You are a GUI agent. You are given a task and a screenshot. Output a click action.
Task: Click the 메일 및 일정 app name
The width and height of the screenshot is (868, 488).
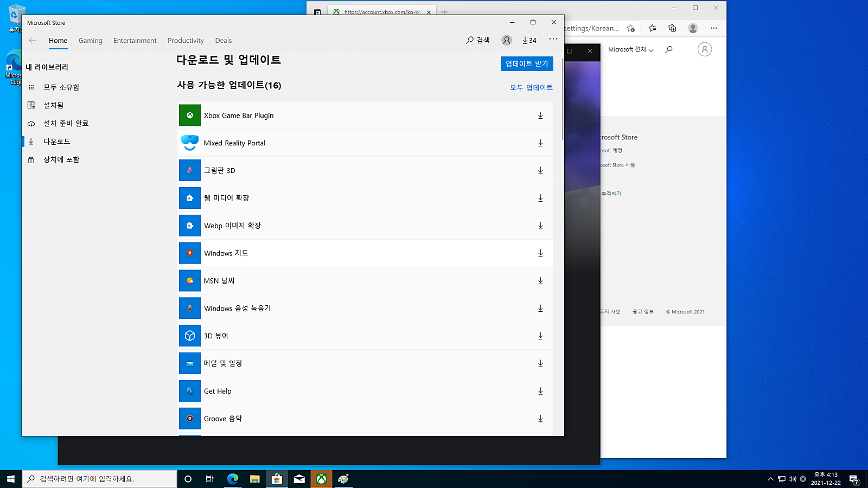pos(223,363)
